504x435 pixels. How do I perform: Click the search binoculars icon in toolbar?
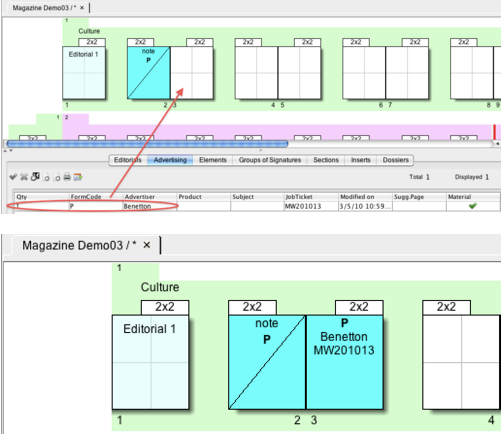click(35, 177)
